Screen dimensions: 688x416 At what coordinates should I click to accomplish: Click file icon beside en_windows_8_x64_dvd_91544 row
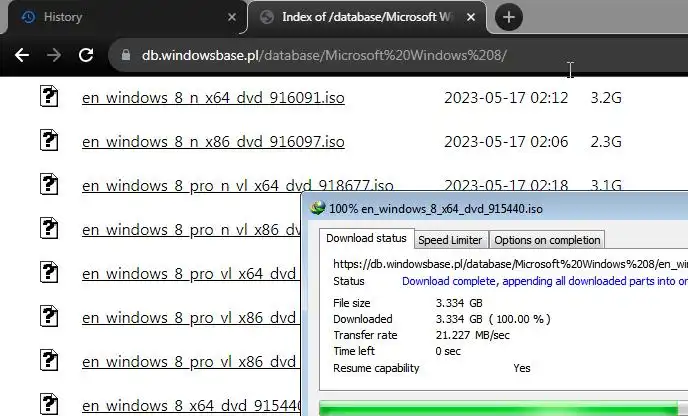click(x=49, y=404)
